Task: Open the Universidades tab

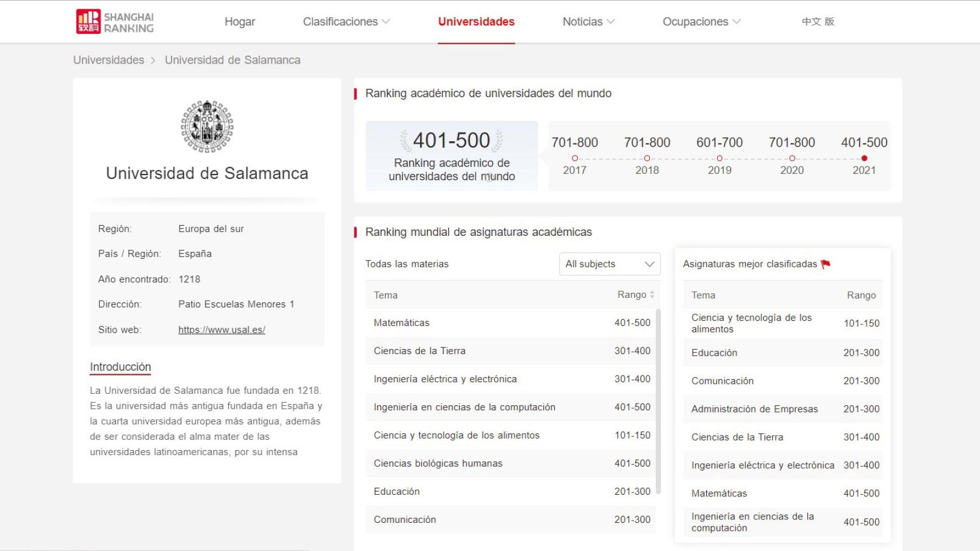Action: point(476,22)
